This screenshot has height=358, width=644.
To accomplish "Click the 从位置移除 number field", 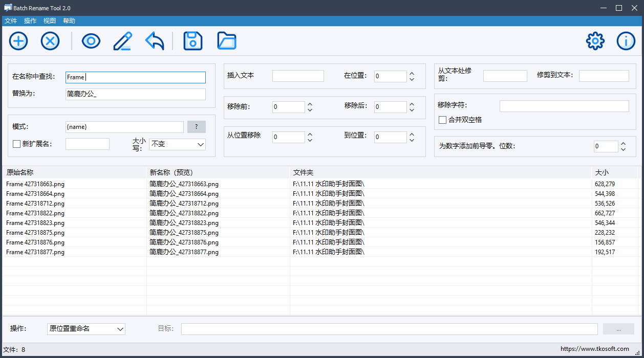I will (x=289, y=137).
